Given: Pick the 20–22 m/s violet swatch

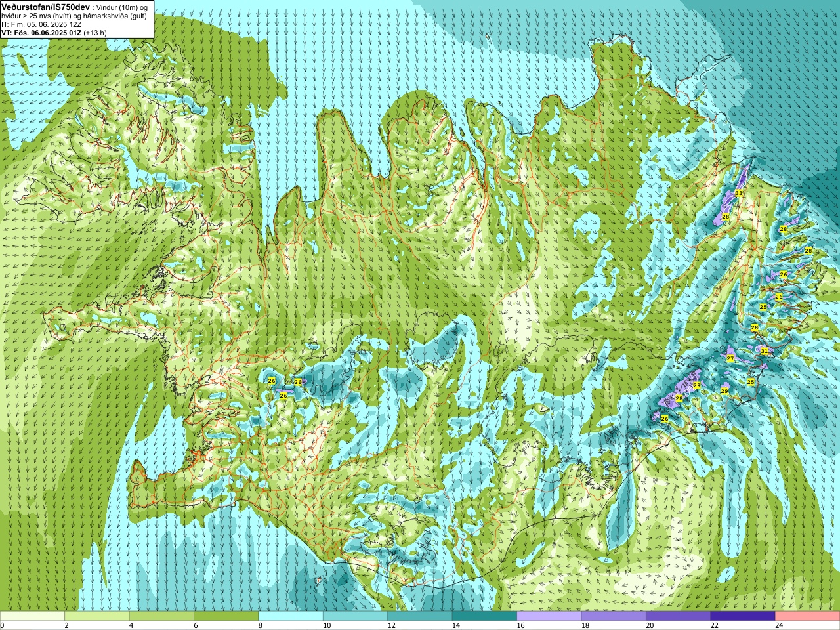Looking at the screenshot, I should (678, 616).
